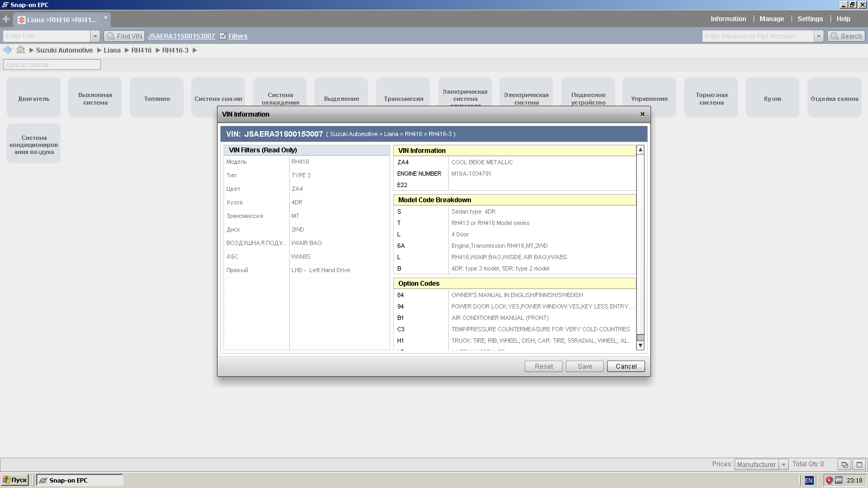Open the Filters link

tap(238, 36)
